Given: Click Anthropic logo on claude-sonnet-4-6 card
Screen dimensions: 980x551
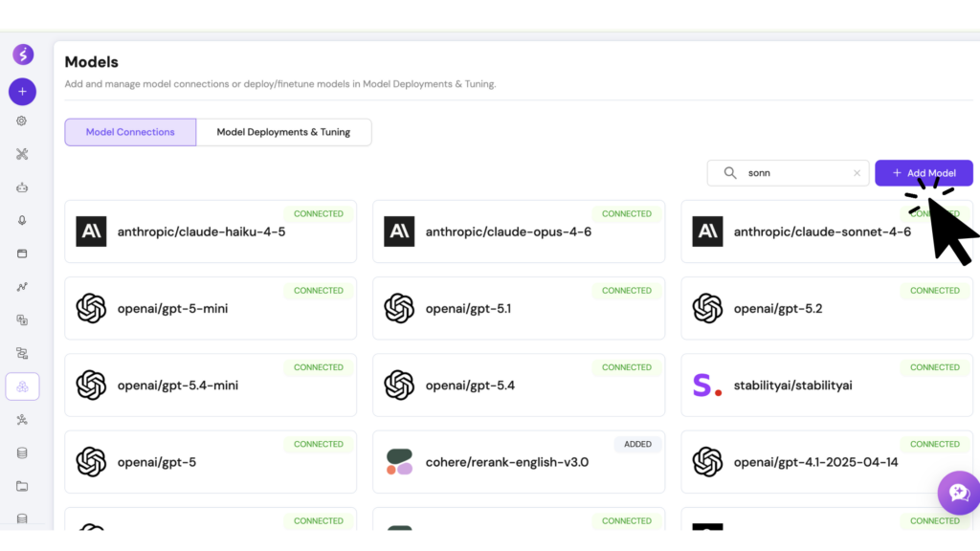Looking at the screenshot, I should (x=707, y=231).
